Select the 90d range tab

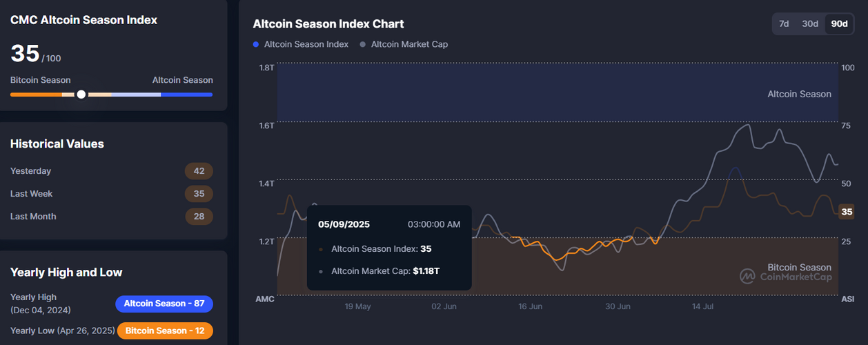(839, 23)
